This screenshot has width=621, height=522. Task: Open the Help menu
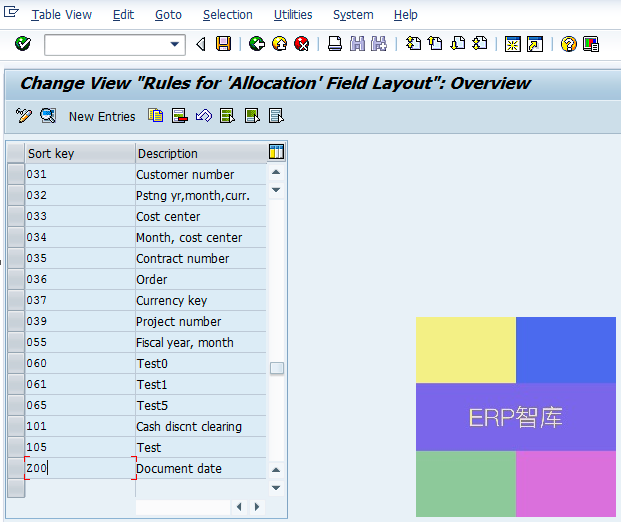click(x=406, y=15)
